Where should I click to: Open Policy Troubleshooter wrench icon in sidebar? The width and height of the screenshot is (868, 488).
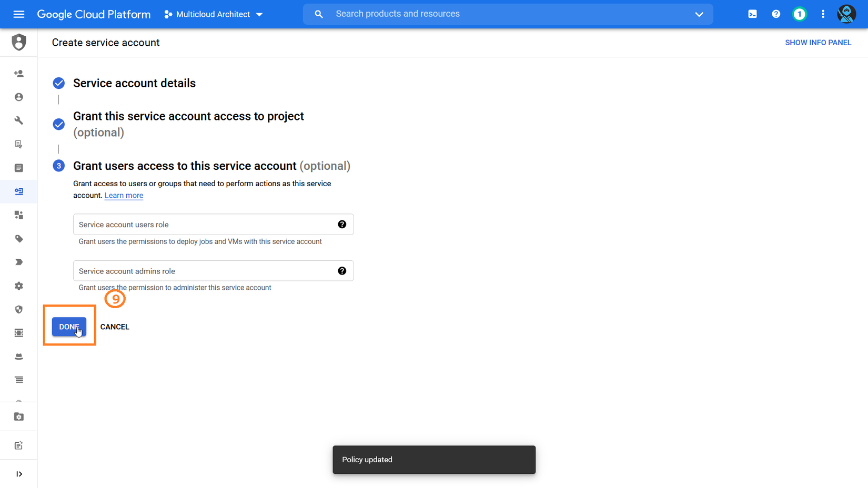click(19, 120)
